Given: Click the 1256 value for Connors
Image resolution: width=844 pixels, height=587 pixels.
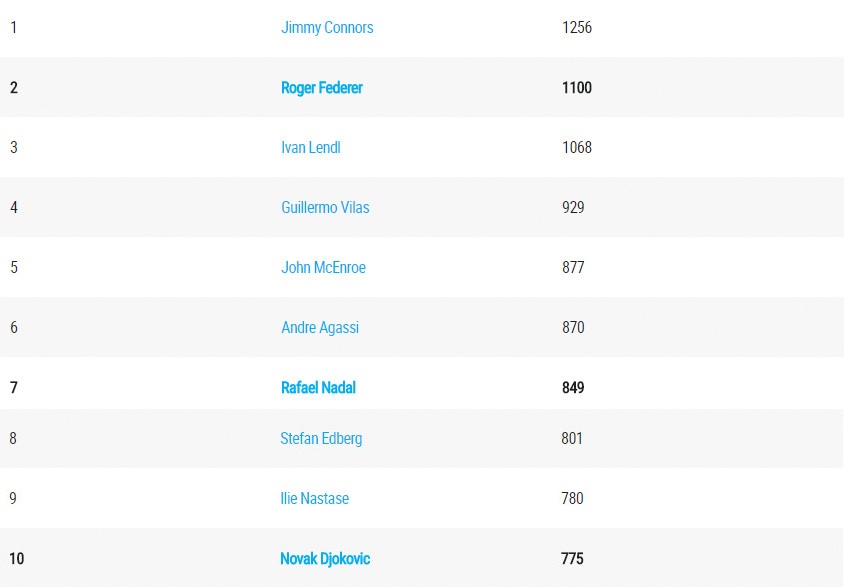Looking at the screenshot, I should 577,28.
